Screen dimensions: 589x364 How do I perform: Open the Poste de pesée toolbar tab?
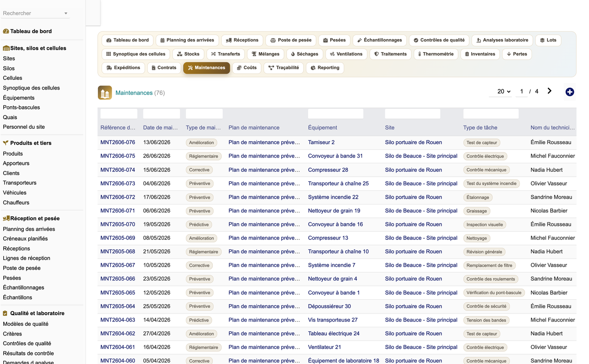291,40
